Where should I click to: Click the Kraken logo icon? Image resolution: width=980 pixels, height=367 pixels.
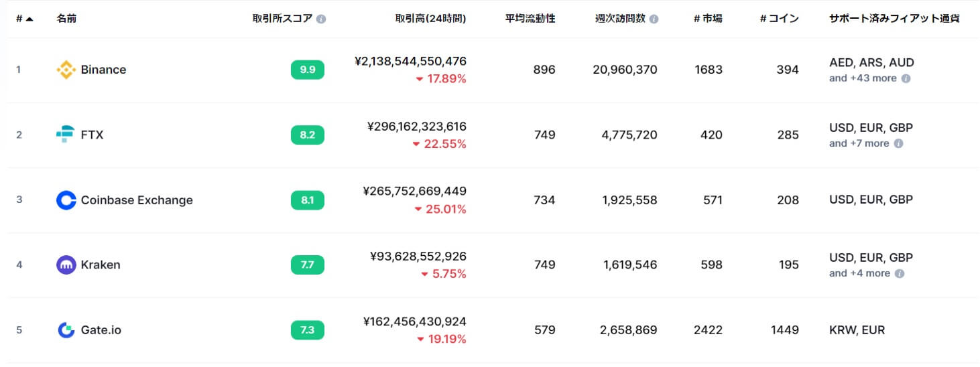click(x=66, y=265)
